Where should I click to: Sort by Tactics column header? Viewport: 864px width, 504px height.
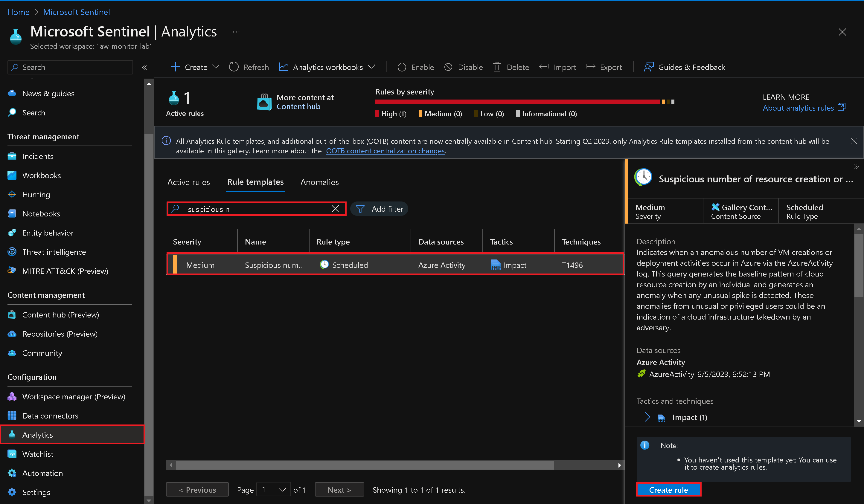pos(501,242)
